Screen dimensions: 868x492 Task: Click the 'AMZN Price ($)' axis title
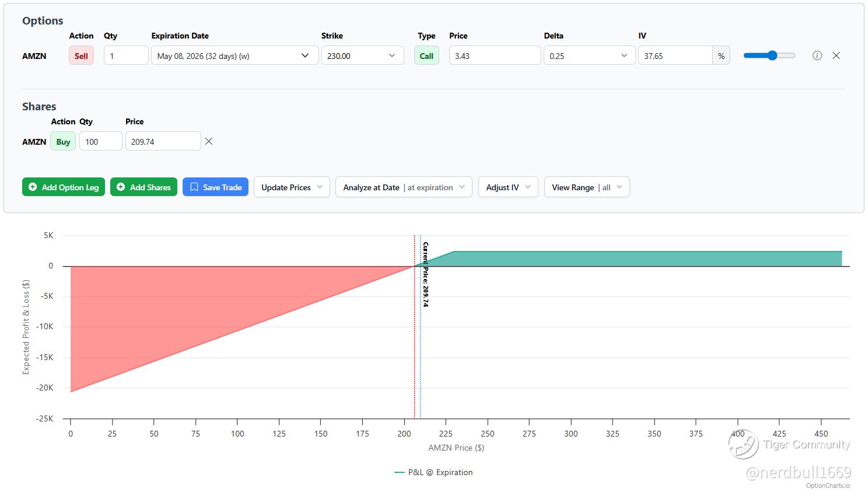pos(456,448)
